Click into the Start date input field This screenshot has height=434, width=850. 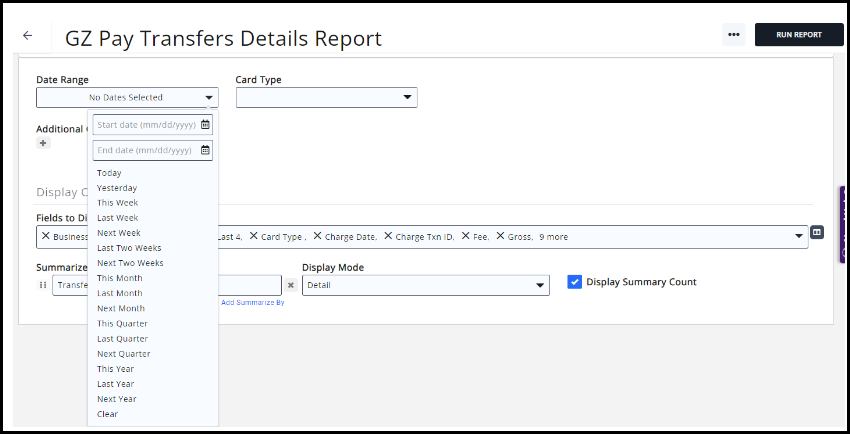point(145,125)
